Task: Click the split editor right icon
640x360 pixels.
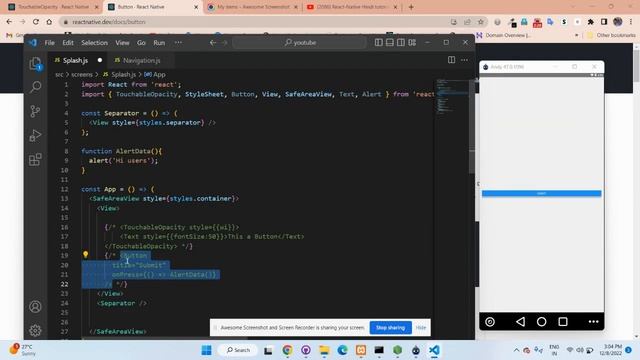Action: (x=451, y=60)
